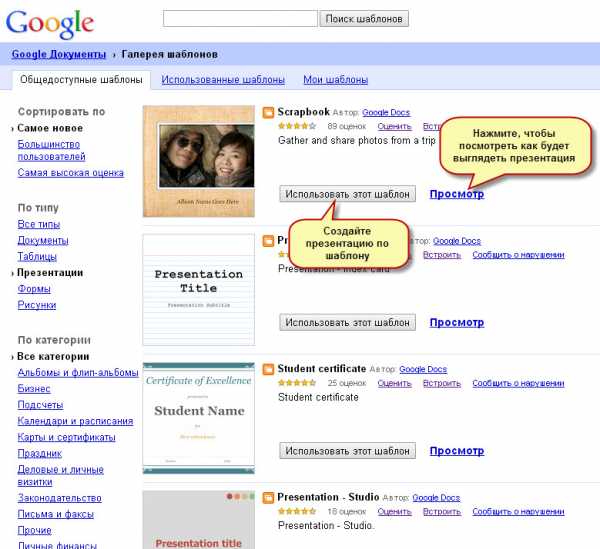Click the Поиск шаблонов search button
The image size is (600, 549).
point(364,19)
